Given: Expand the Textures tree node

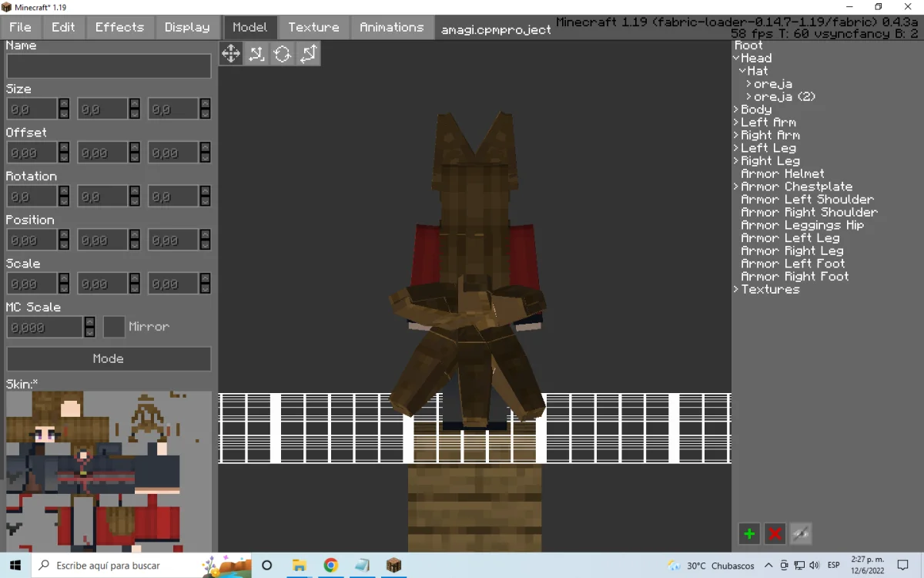Looking at the screenshot, I should coord(736,289).
